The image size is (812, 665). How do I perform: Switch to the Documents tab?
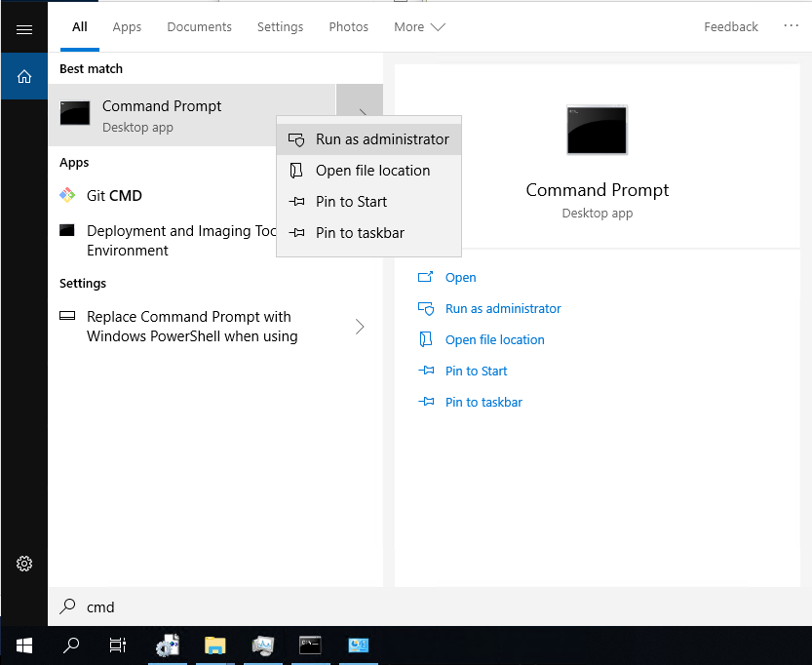coord(199,27)
